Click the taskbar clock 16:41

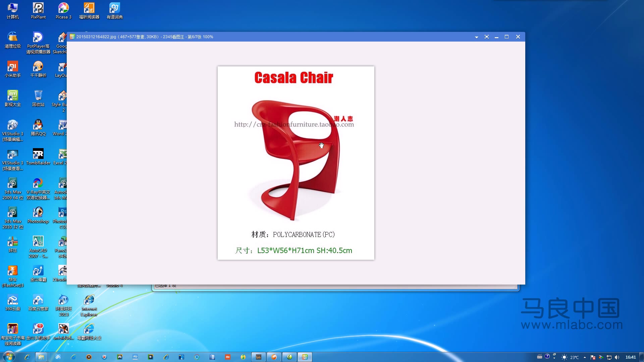pyautogui.click(x=631, y=357)
